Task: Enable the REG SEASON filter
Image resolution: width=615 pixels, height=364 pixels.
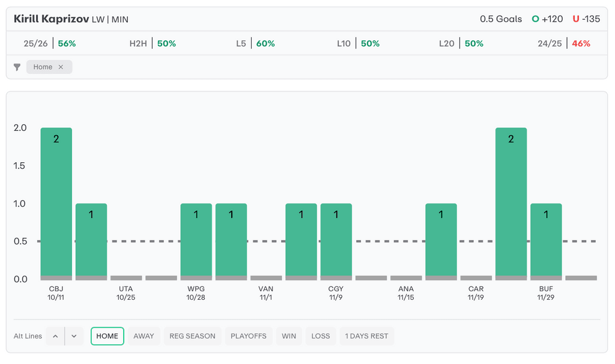Action: click(192, 336)
